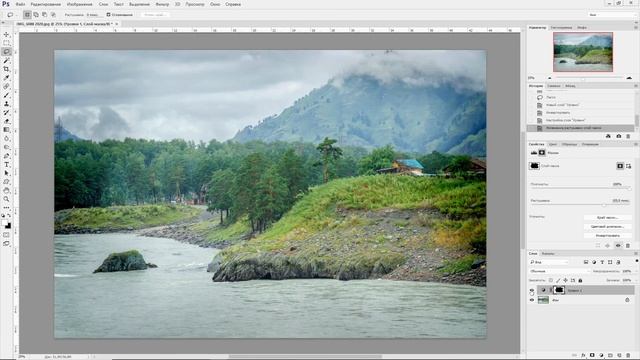
Task: Click Add to Selection mode icon
Action: pyautogui.click(x=36, y=15)
